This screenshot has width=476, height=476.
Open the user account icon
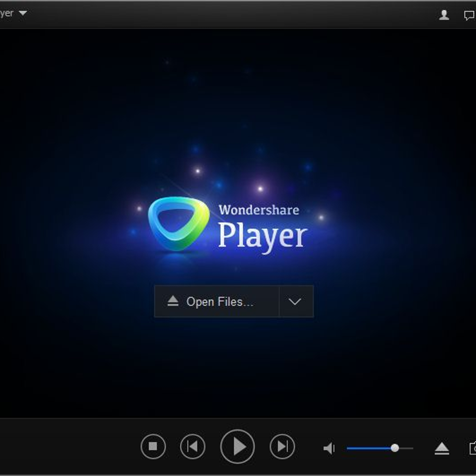pos(444,15)
